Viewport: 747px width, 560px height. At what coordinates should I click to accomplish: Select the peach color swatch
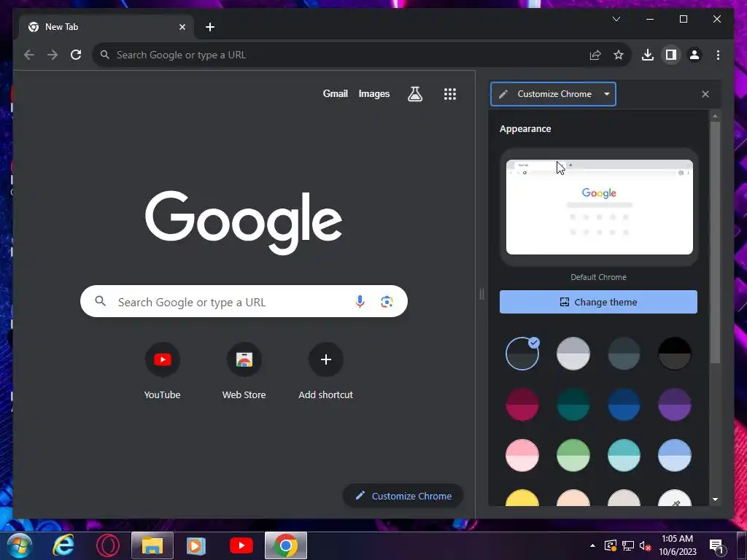(x=573, y=497)
